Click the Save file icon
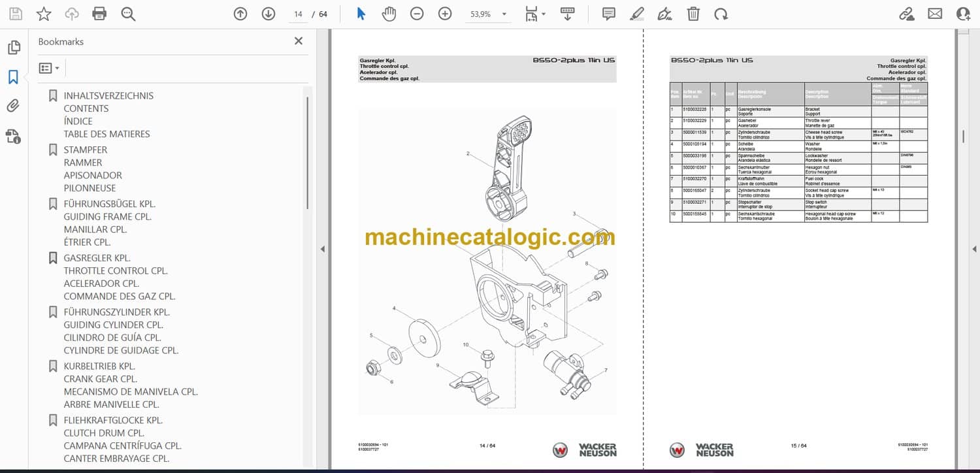The width and height of the screenshot is (980, 473). click(x=15, y=14)
